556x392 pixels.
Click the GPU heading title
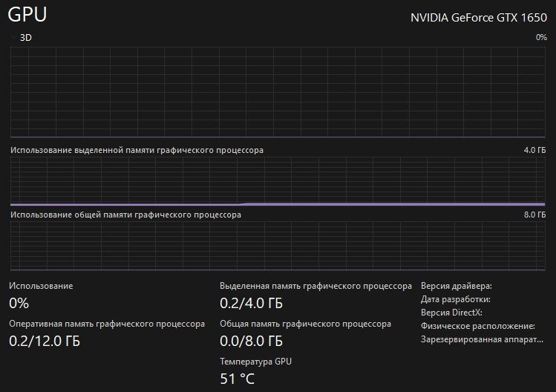click(28, 15)
